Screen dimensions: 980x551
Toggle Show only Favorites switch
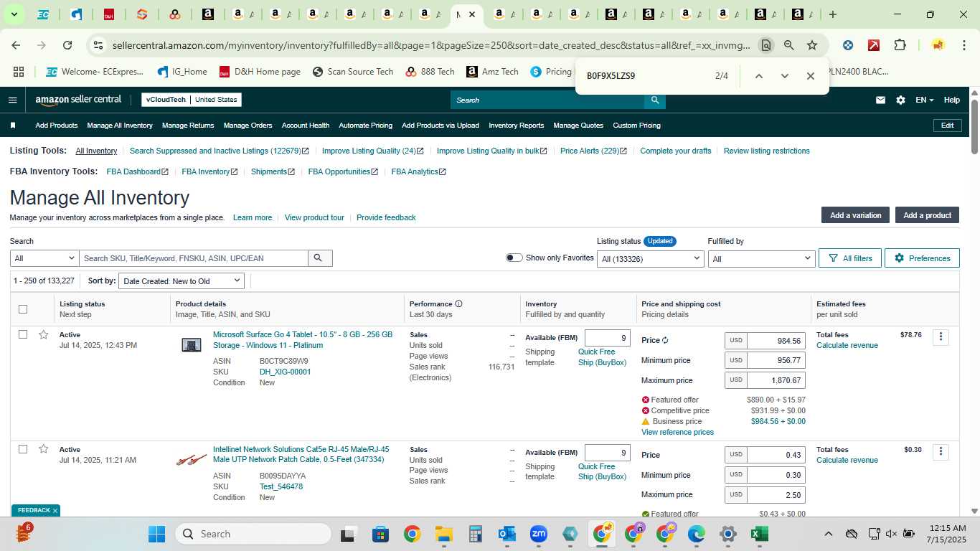514,258
